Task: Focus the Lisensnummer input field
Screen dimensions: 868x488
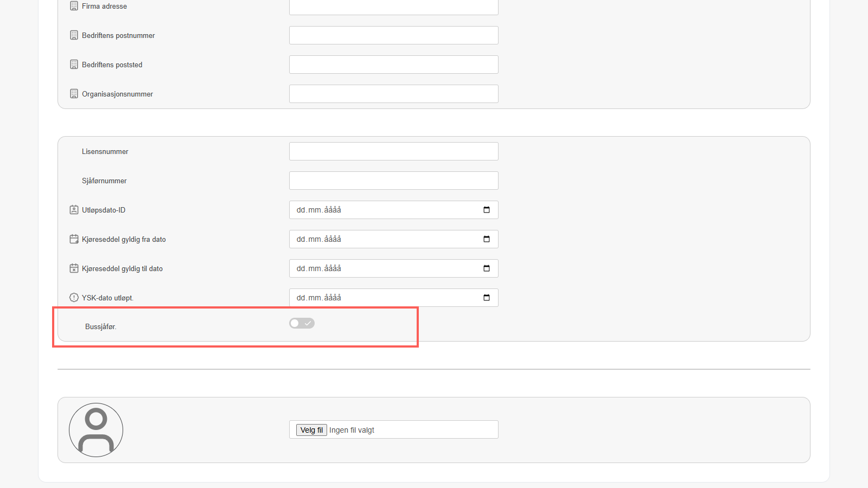Action: pyautogui.click(x=394, y=151)
